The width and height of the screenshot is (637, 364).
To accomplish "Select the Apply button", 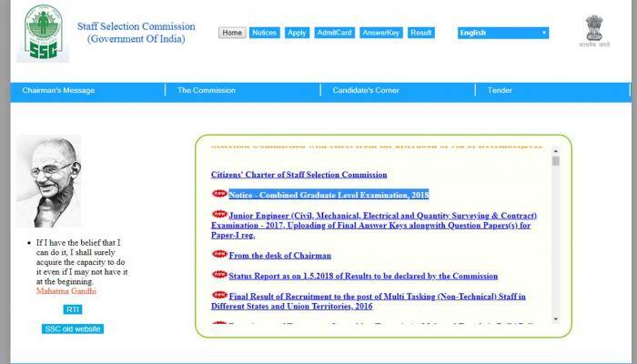I will [x=297, y=33].
